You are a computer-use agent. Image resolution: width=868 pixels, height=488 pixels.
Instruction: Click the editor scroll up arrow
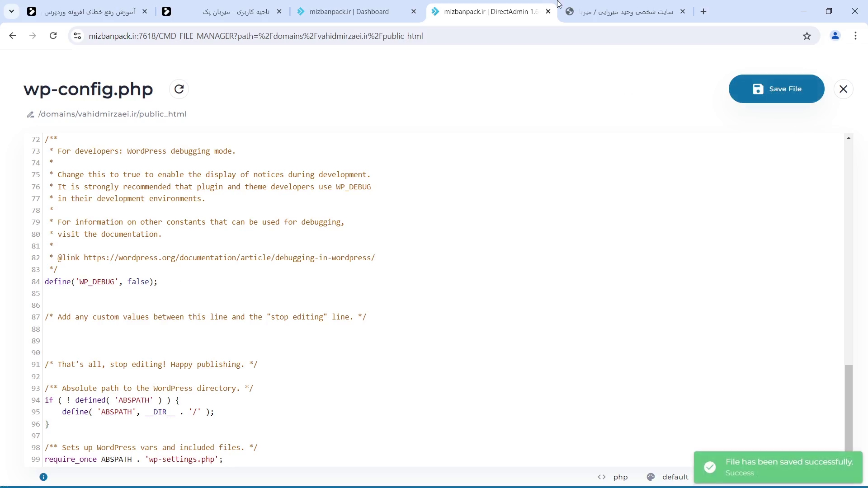849,138
